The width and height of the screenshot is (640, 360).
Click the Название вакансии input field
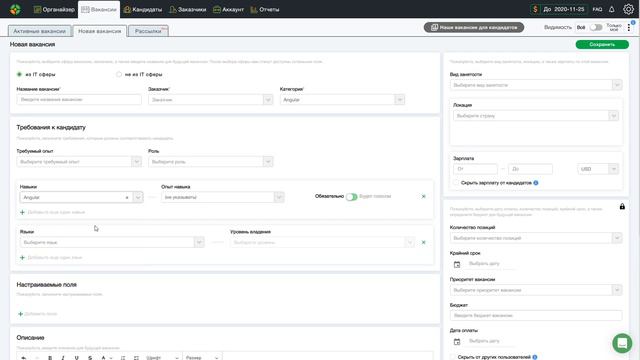(x=79, y=100)
